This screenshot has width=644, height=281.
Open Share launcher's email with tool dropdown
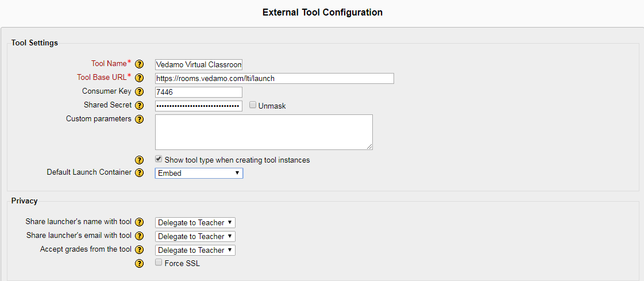coord(195,236)
